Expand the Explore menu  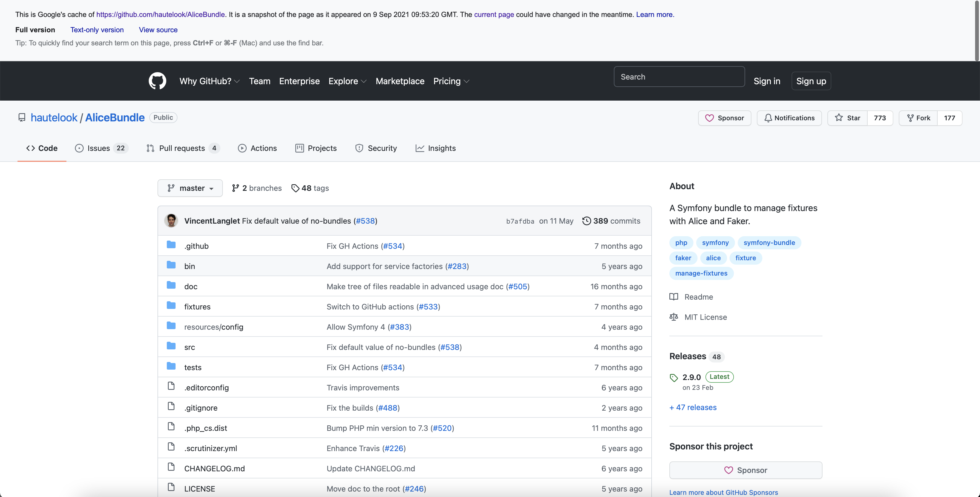click(x=347, y=81)
